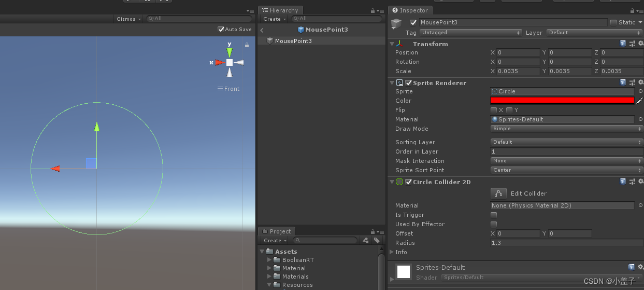This screenshot has height=290, width=644.
Task: Open the red Color swatch
Action: tap(562, 101)
